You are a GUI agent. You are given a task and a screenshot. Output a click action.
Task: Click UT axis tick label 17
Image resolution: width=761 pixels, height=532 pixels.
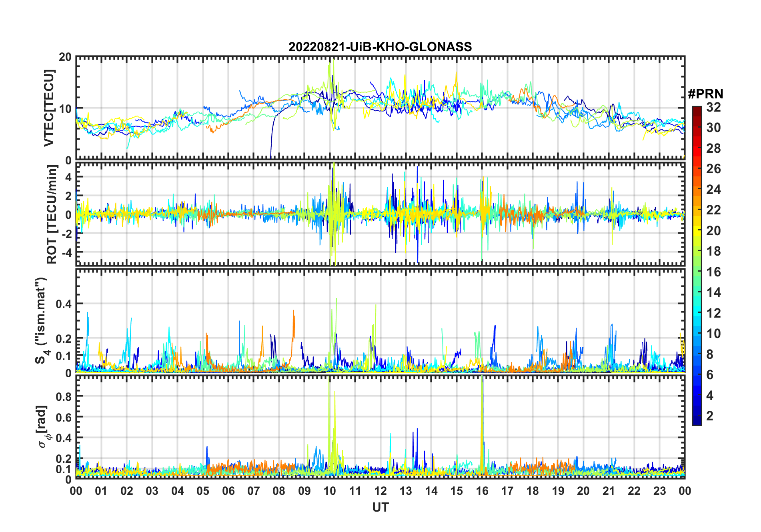507,491
